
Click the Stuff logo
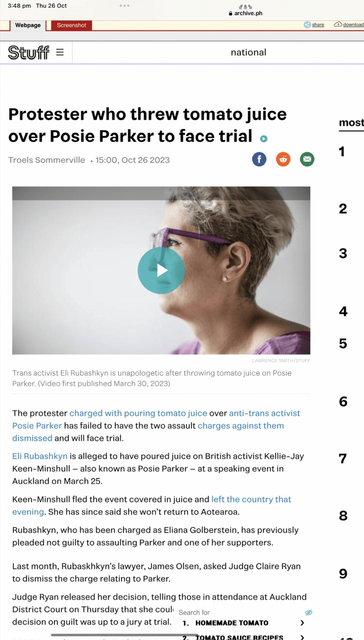[29, 52]
